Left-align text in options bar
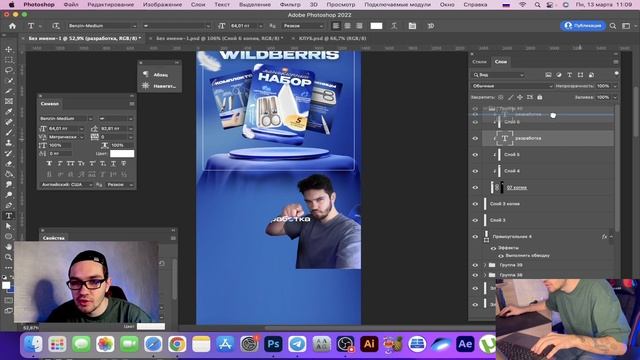640x360 pixels. tap(336, 26)
